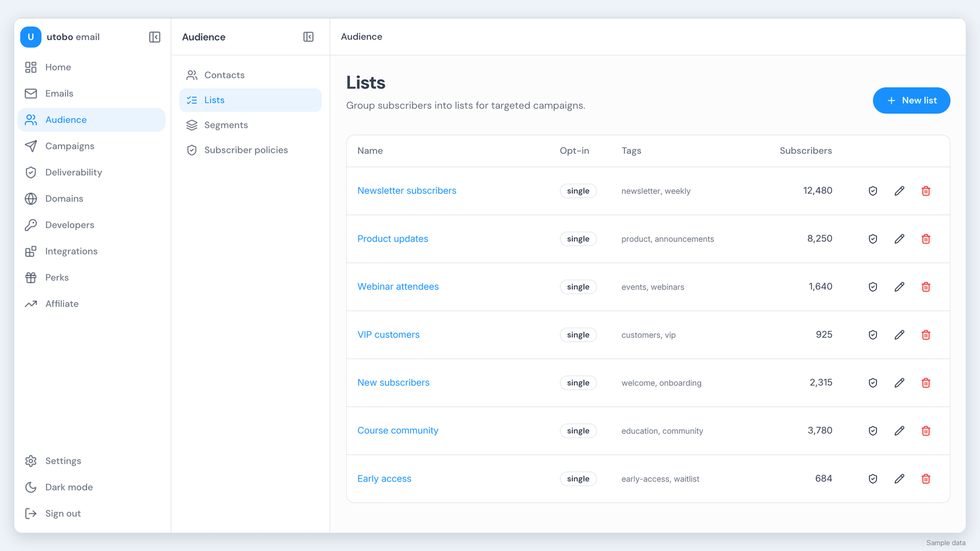Open the Webinar attendees list link
Image resolution: width=980 pixels, height=551 pixels.
[x=398, y=287]
